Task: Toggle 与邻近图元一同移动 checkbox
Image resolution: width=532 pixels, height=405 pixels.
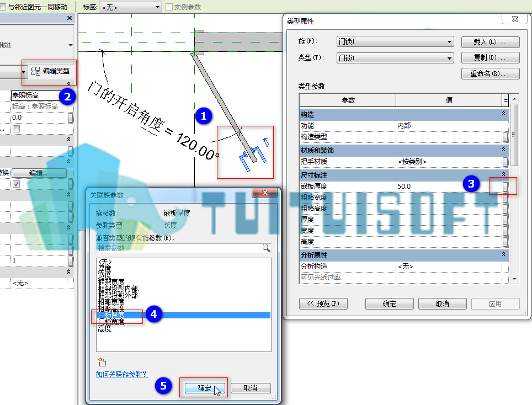Action: click(3, 7)
